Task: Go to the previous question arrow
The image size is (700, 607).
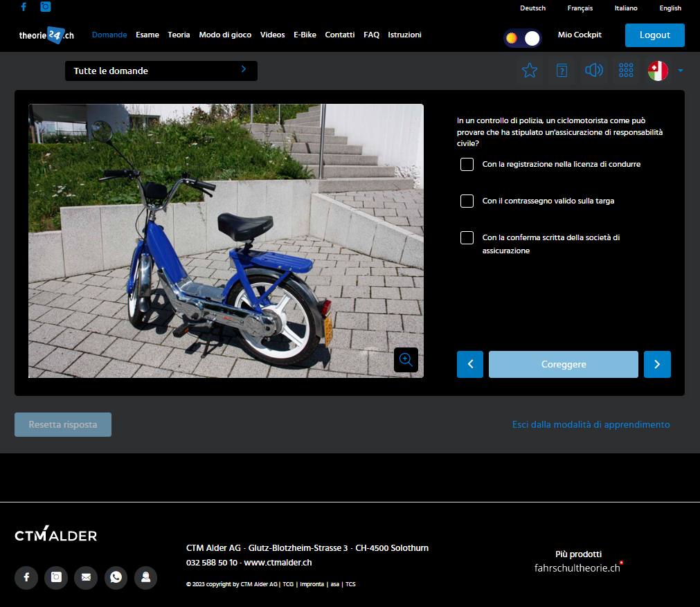Action: tap(470, 364)
